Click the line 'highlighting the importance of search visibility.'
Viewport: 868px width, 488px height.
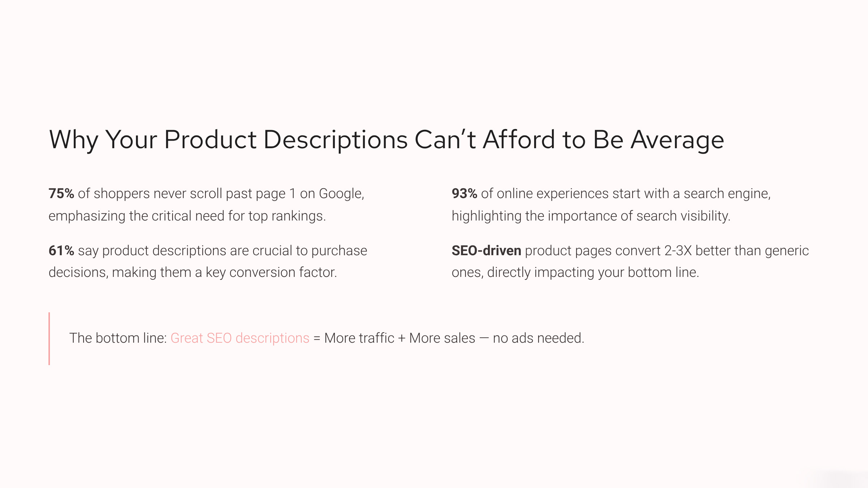[591, 216]
